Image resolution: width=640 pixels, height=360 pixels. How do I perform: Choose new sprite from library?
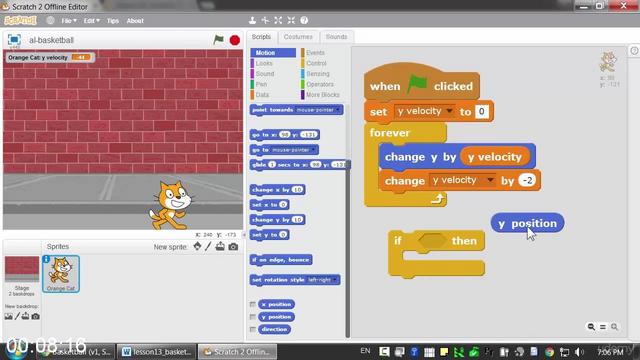197,246
